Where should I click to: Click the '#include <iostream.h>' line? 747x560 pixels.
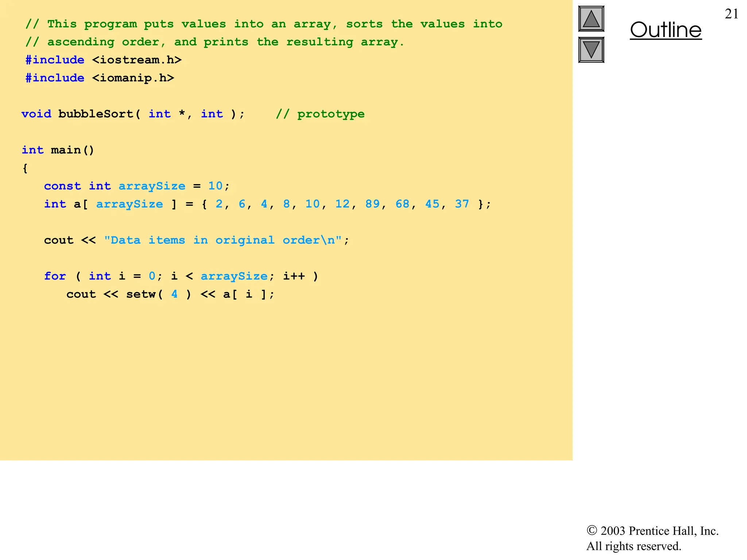(103, 60)
